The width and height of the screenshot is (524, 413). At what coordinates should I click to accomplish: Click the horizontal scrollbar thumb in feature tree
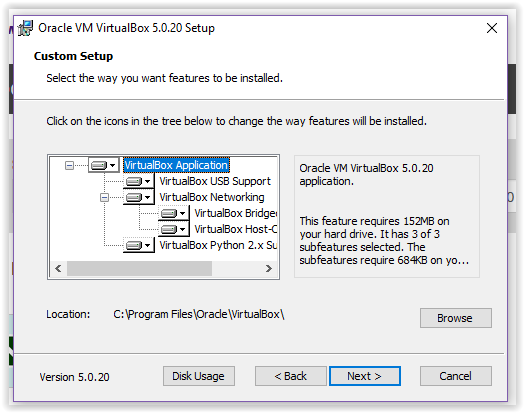point(139,268)
